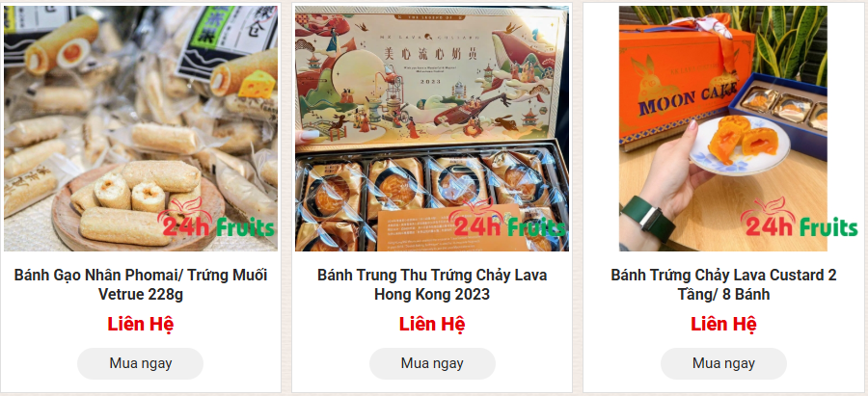Screen dimensions: 868x396
Task: Click the 24h Fruits logo on Hong Kong mooncake photo
Action: 507,223
